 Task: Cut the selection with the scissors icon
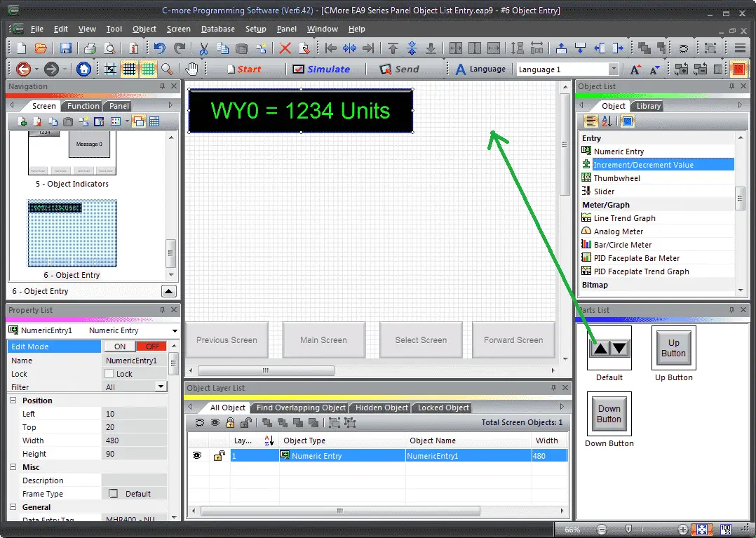[203, 48]
